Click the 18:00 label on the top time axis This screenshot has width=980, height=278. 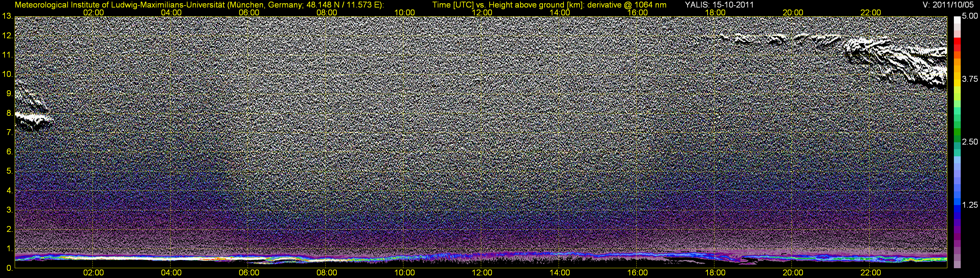715,12
